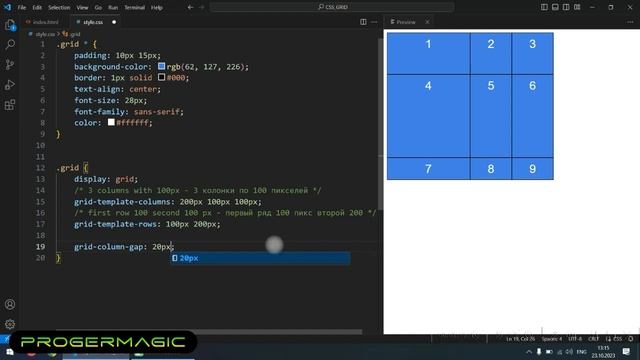Open the #ffffff color swatch

111,122
